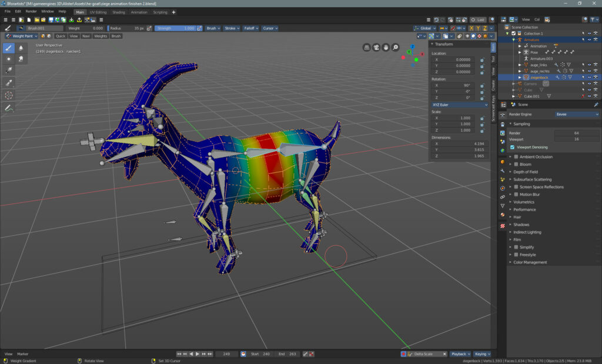Expand the Shadows section

coord(521,225)
